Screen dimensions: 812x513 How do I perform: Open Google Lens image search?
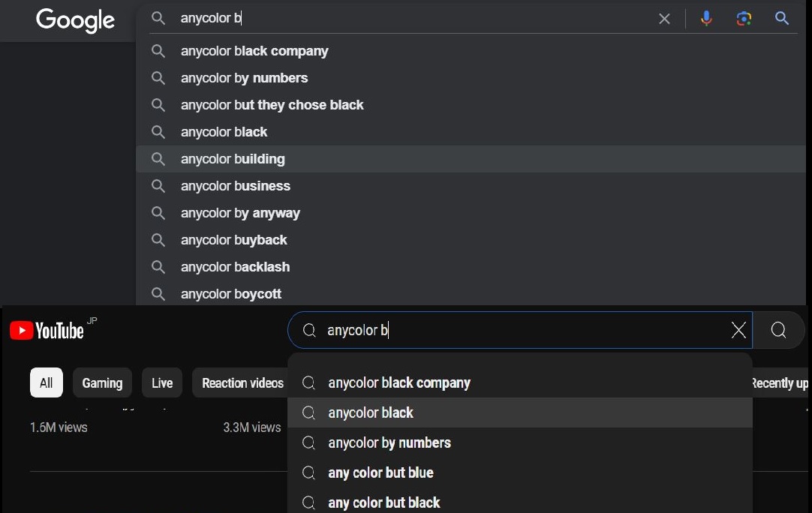tap(744, 19)
